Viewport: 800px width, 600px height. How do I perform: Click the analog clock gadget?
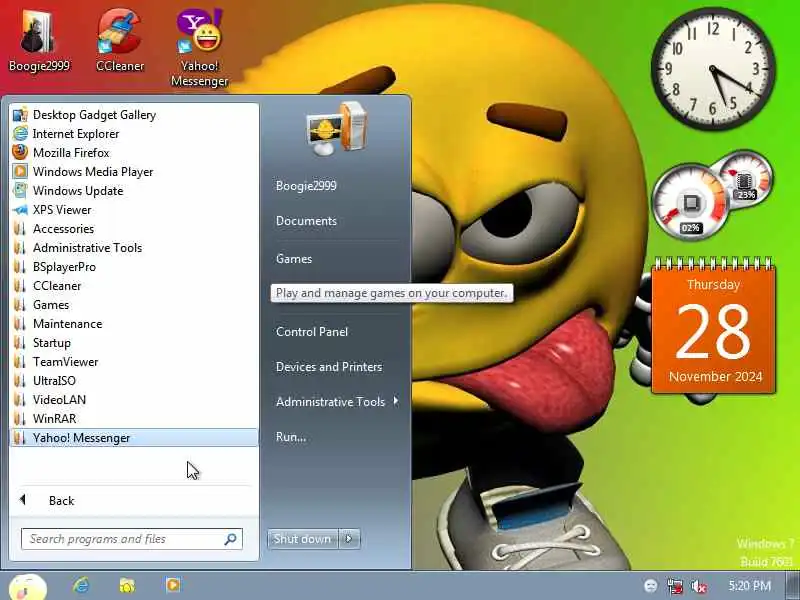[713, 68]
